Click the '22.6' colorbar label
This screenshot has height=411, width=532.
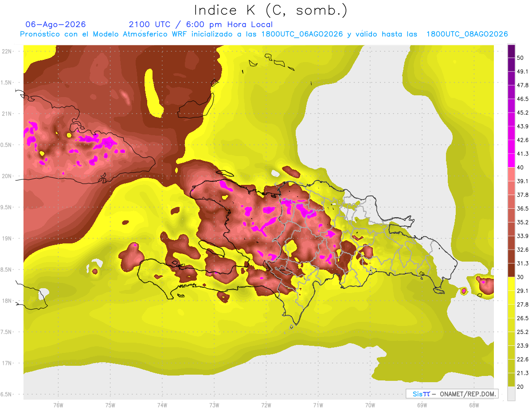click(x=523, y=360)
